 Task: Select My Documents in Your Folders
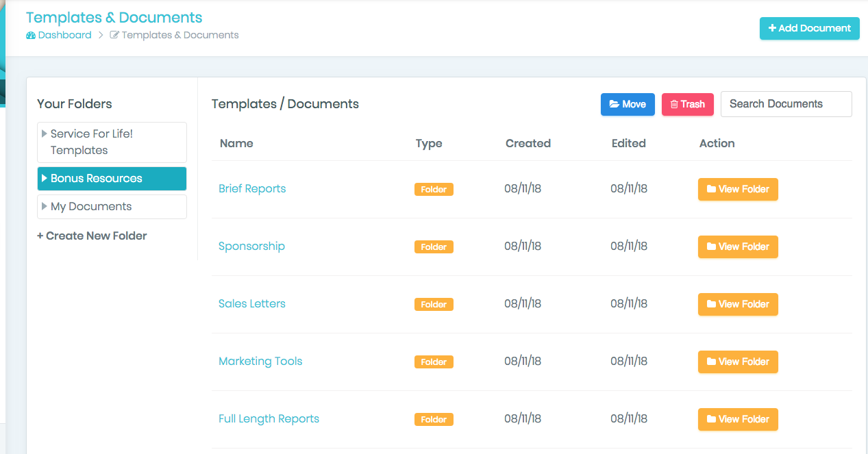coord(91,207)
